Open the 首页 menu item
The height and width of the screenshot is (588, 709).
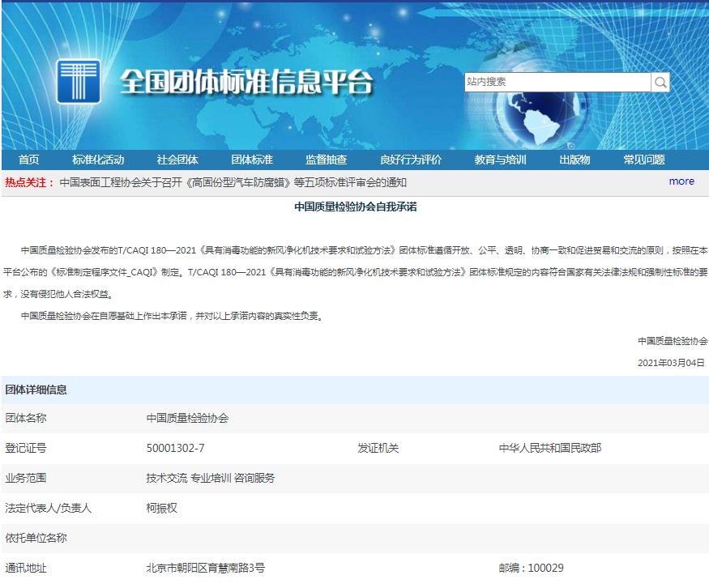coord(28,160)
